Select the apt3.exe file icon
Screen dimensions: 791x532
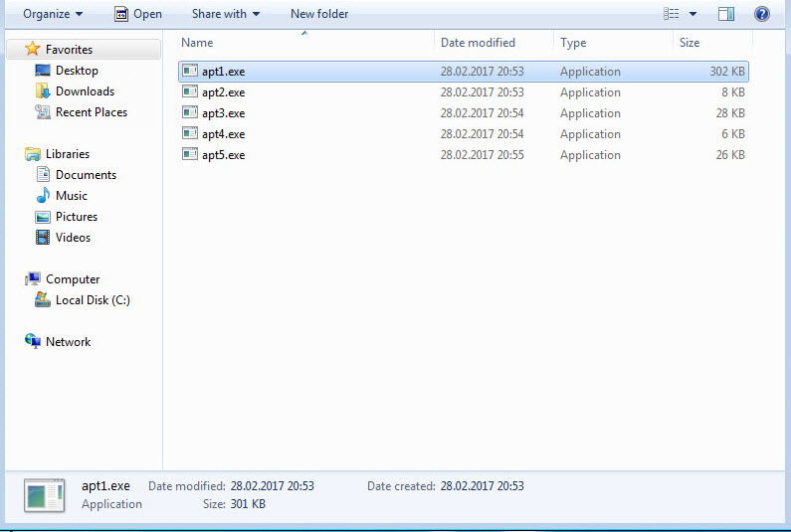coord(190,113)
